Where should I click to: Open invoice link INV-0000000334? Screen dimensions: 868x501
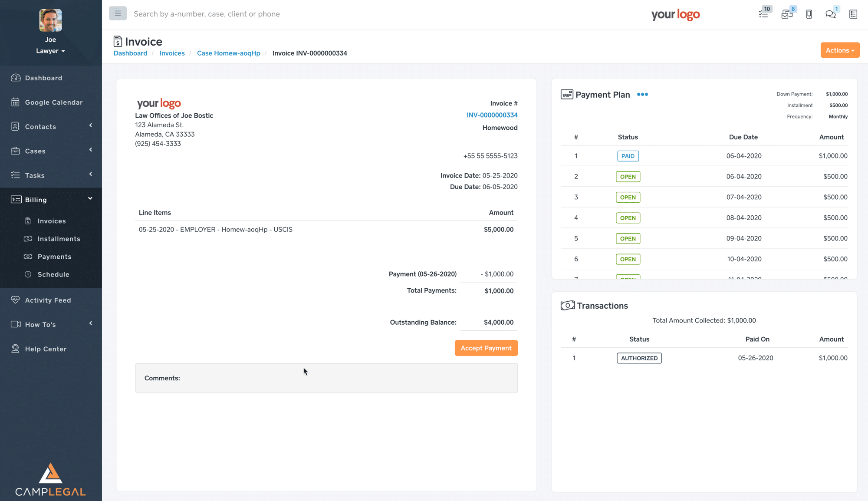click(x=492, y=115)
